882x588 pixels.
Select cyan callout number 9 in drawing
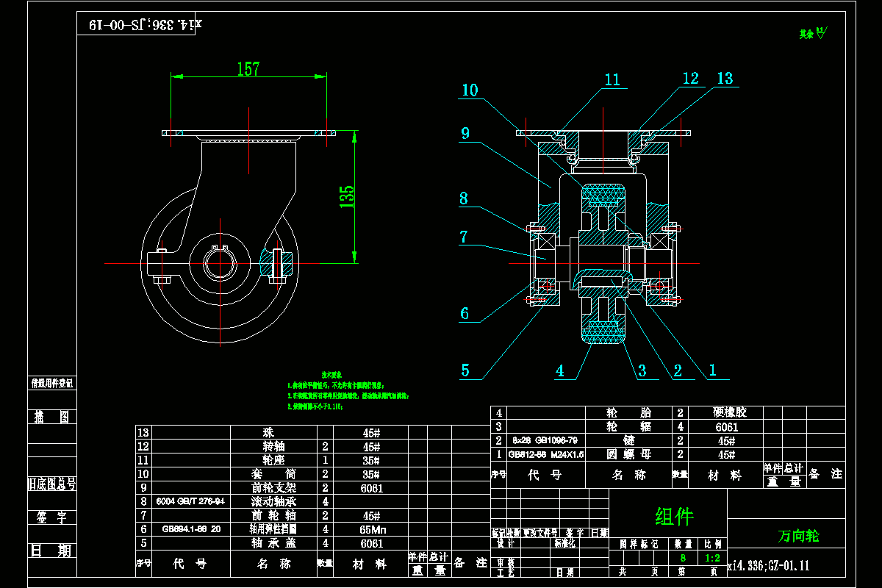point(465,134)
